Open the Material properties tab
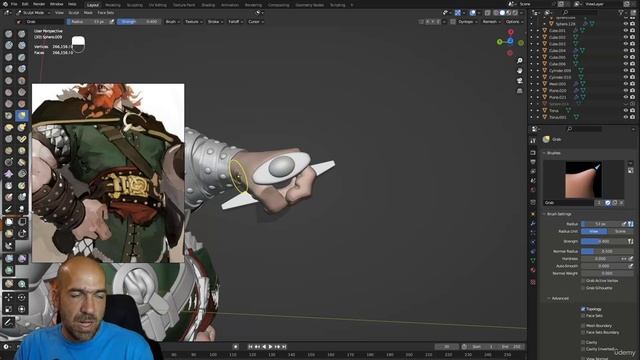The height and width of the screenshot is (360, 640). pyautogui.click(x=533, y=270)
